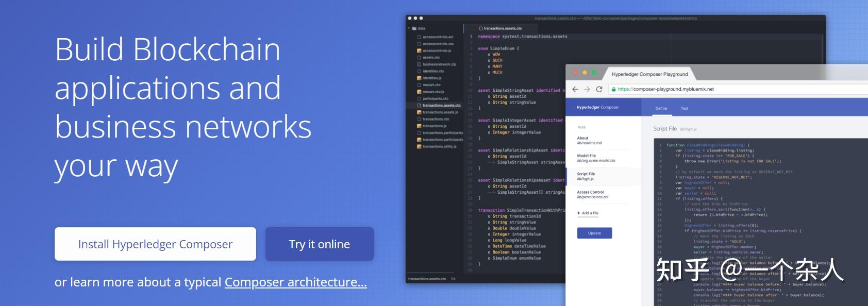Click the browser forward arrow
Viewport: 868px width, 306px height.
[587, 89]
